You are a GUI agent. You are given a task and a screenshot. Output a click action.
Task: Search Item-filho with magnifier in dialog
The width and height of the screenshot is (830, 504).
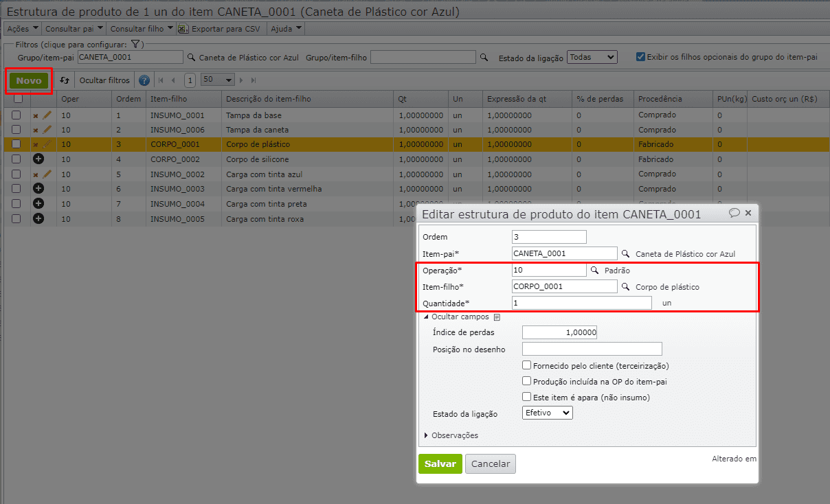point(625,286)
